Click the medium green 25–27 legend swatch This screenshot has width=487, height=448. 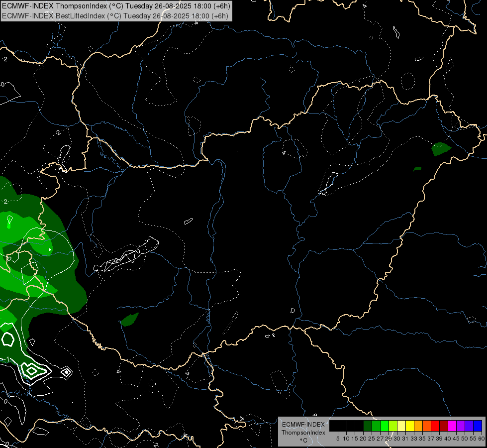pyautogui.click(x=376, y=426)
